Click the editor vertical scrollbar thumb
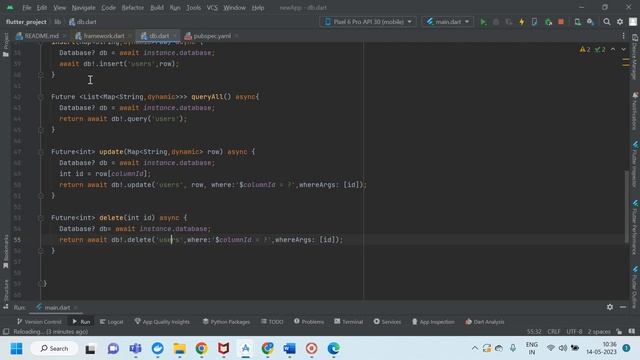This screenshot has height=360, width=640. pyautogui.click(x=627, y=206)
